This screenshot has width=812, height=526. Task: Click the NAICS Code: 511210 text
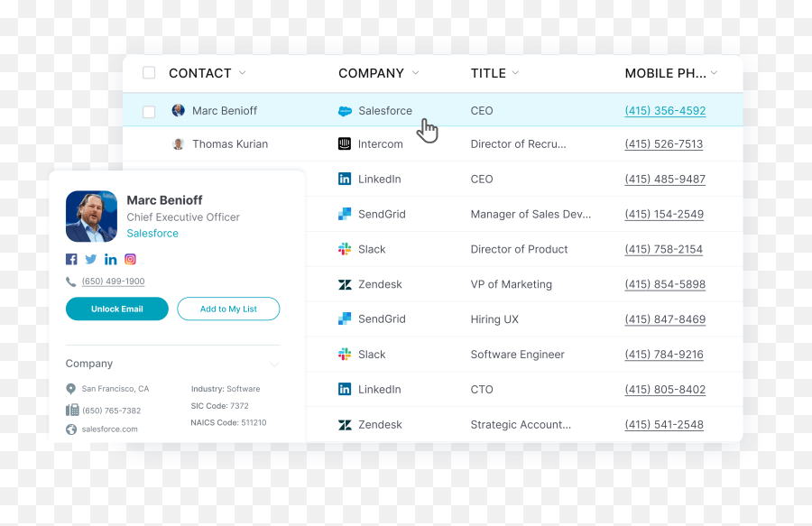tap(228, 422)
